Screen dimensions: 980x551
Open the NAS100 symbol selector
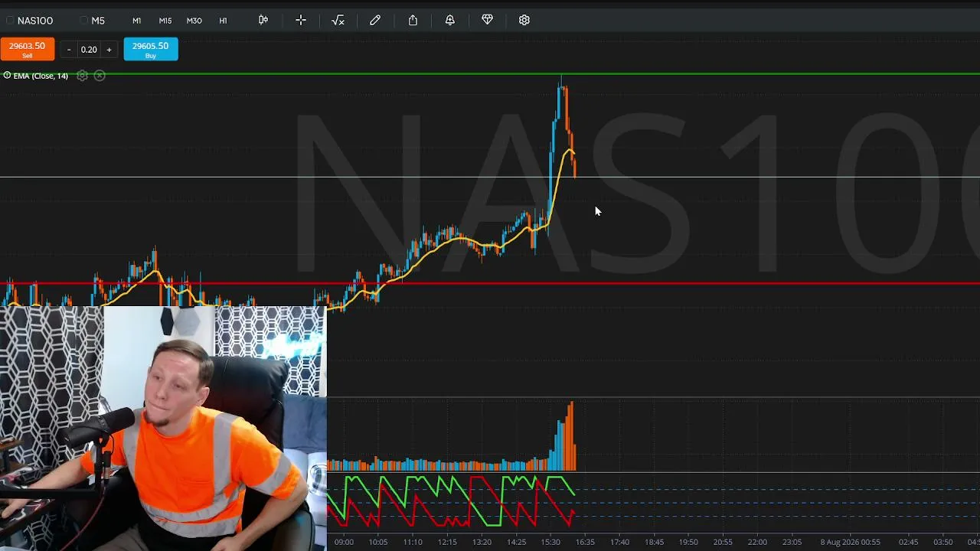(31, 21)
